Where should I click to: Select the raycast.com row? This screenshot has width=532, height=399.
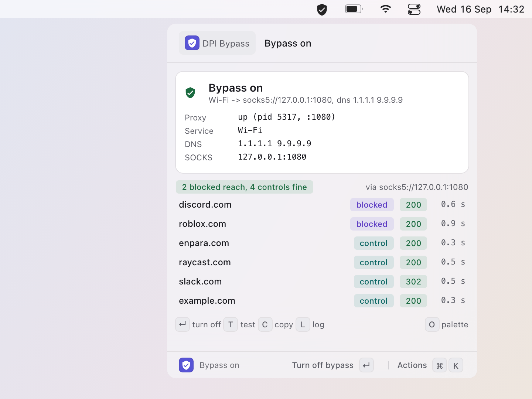322,262
